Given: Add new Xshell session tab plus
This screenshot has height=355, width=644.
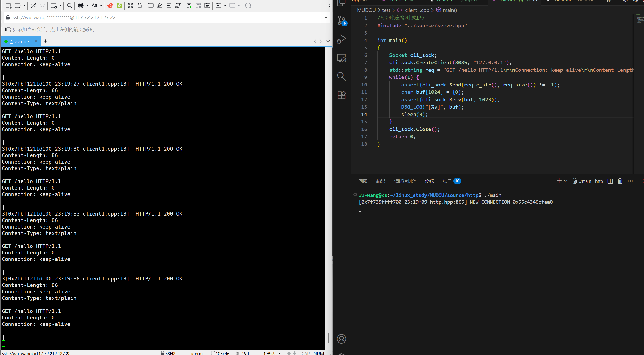Looking at the screenshot, I should point(46,41).
